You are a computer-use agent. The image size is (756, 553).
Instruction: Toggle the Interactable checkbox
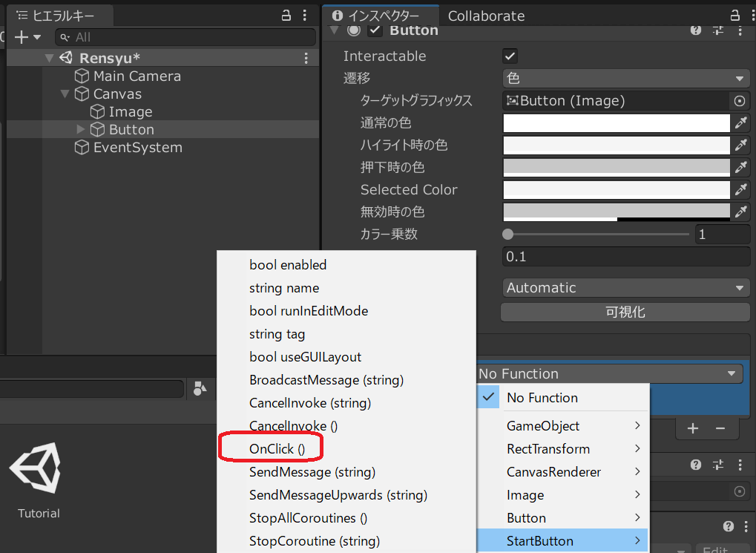510,56
